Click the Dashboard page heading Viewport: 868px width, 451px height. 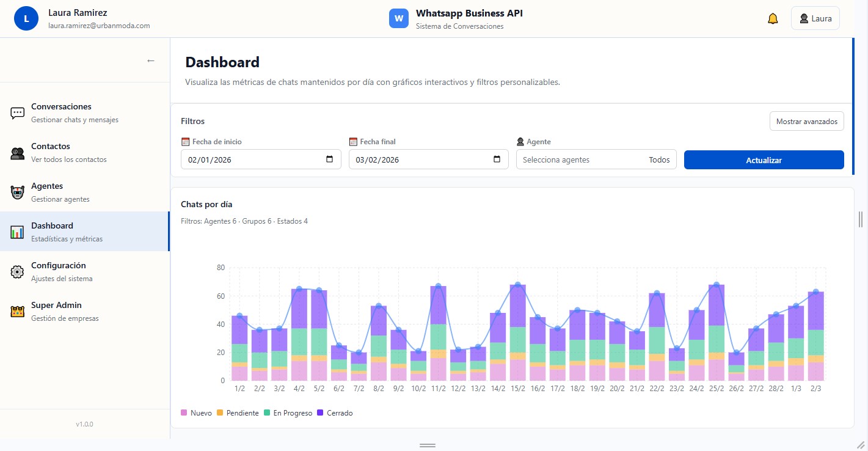click(222, 62)
